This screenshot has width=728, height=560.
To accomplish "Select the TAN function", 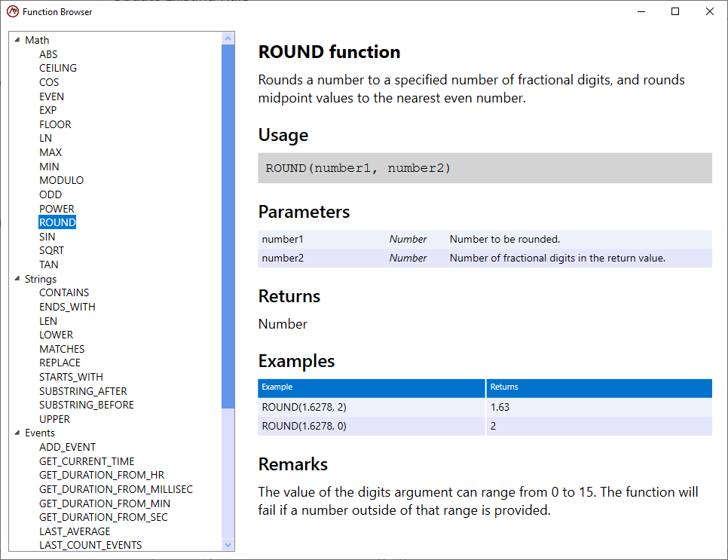I will coord(49,265).
